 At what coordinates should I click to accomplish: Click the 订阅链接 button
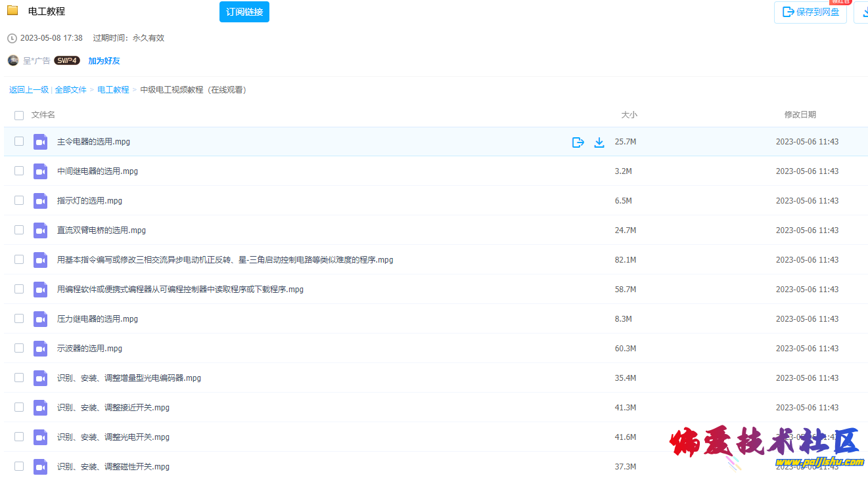click(x=244, y=12)
